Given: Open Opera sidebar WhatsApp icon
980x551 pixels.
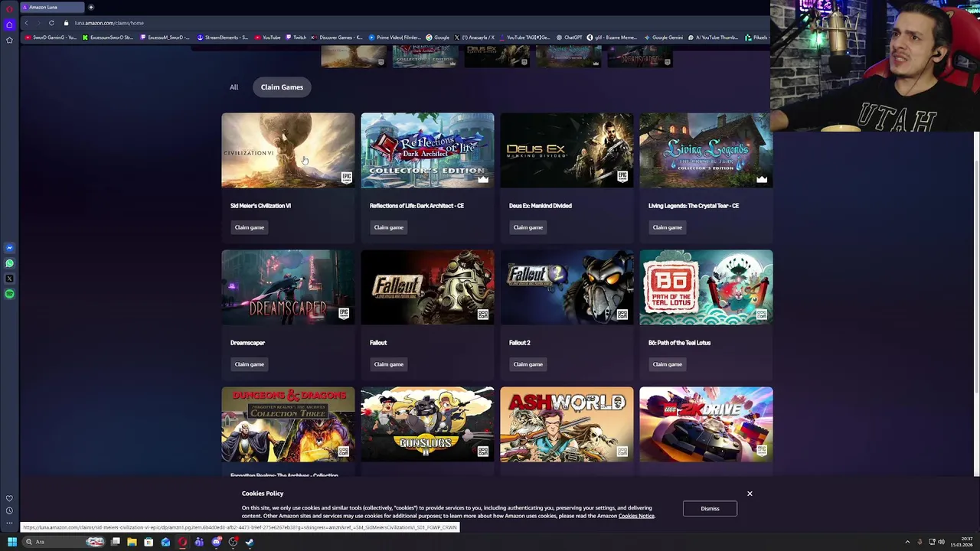Looking at the screenshot, I should [x=9, y=263].
